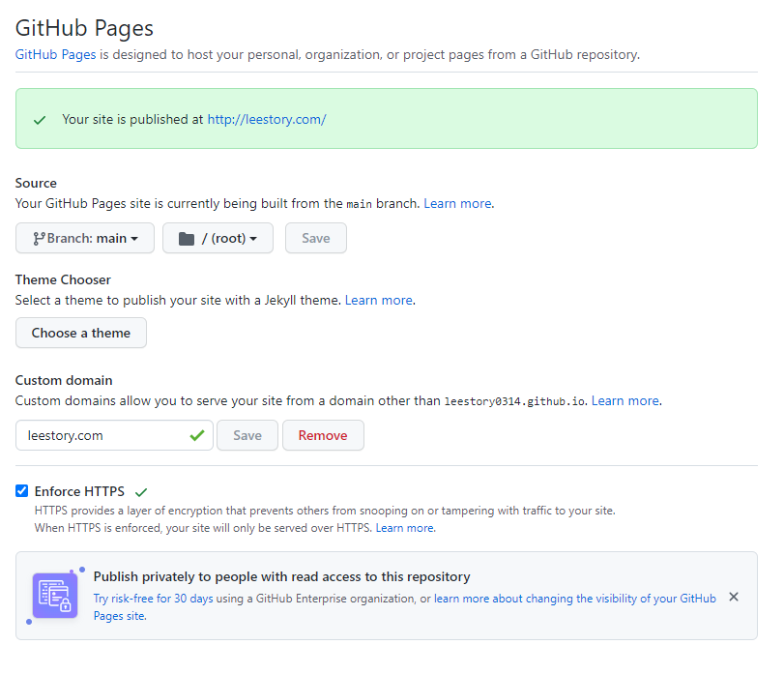This screenshot has height=674, width=784.
Task: Visit the published site http://leestory.com/
Action: pyautogui.click(x=267, y=120)
